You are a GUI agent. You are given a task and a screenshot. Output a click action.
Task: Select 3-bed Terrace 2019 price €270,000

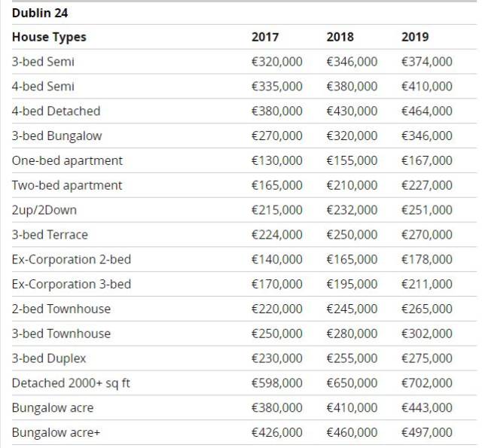tap(427, 235)
